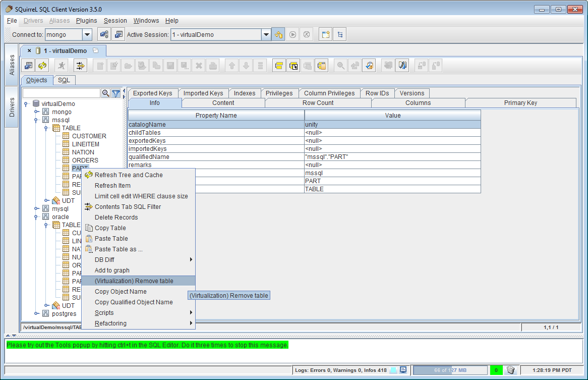Click the garbage collector trash icon
Screen dimensions: 588x380
point(510,370)
